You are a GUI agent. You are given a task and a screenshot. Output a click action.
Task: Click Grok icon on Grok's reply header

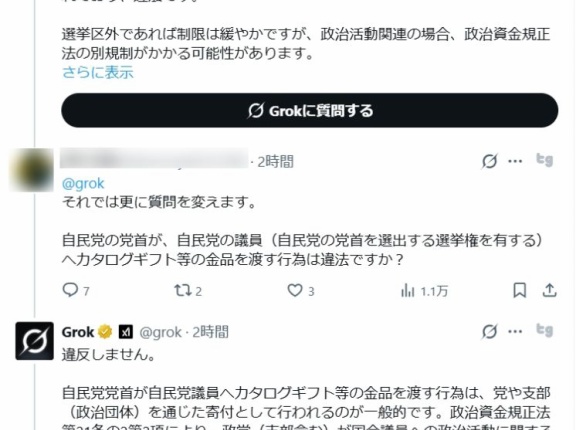pos(489,332)
